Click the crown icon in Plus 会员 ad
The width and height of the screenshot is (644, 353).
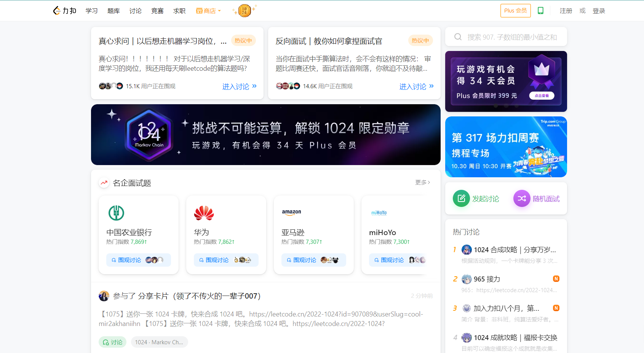coord(542,70)
